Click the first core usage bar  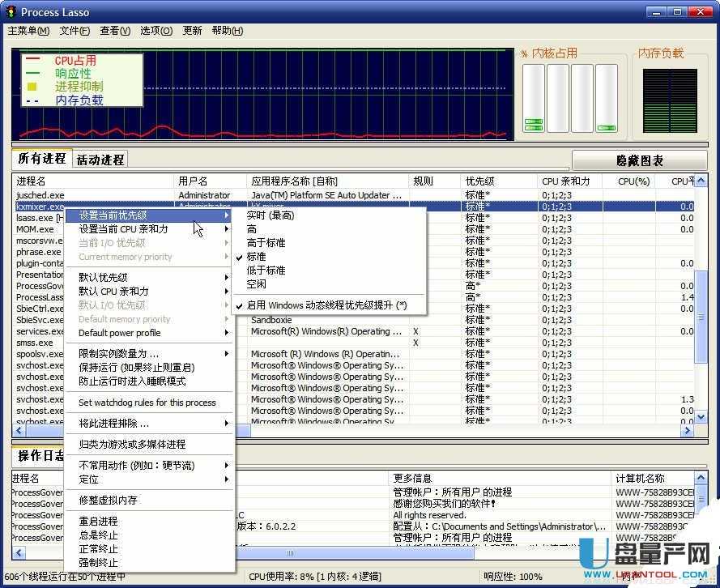(534, 98)
